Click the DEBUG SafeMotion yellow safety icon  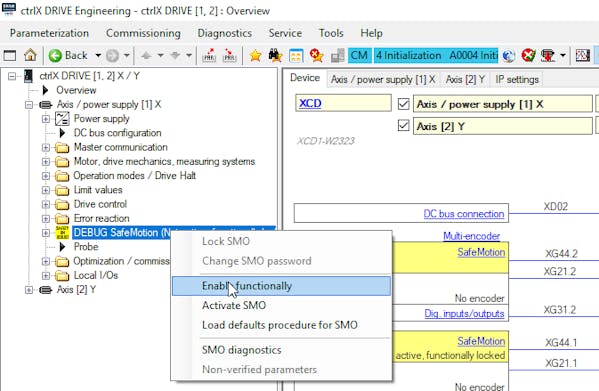(62, 233)
